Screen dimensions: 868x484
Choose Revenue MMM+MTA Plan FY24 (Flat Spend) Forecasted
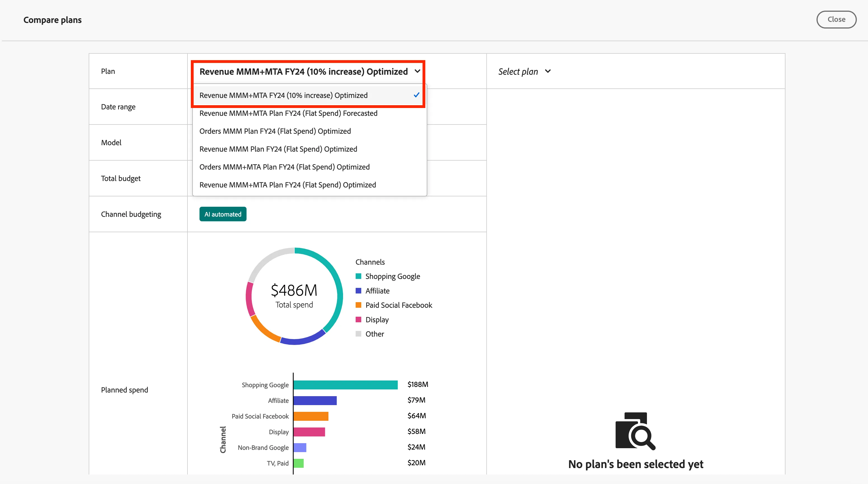point(309,113)
